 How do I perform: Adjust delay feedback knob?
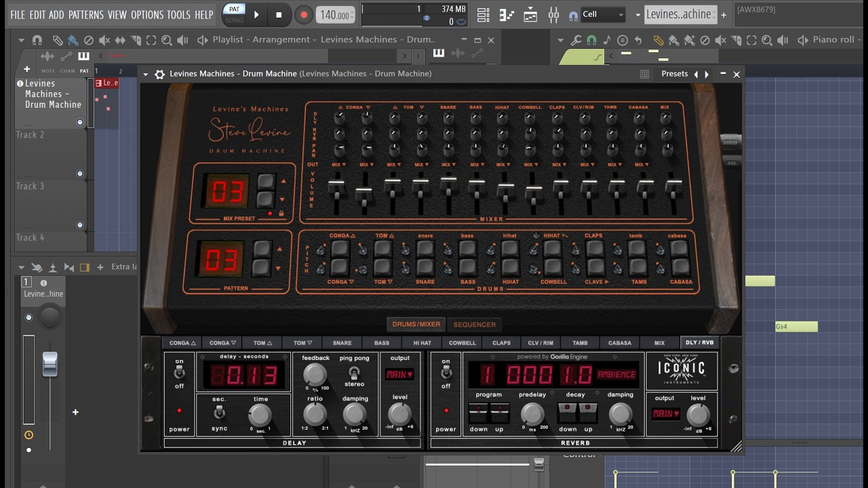click(x=315, y=374)
